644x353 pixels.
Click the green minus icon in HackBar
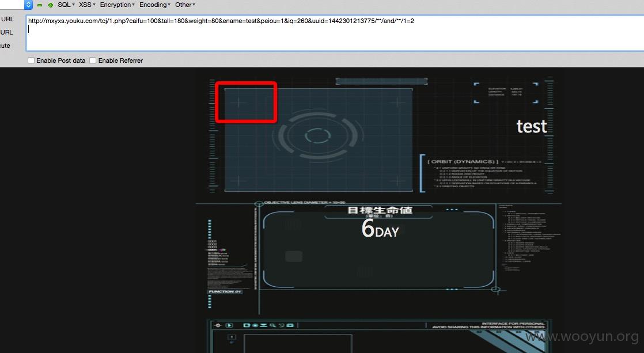(x=40, y=5)
